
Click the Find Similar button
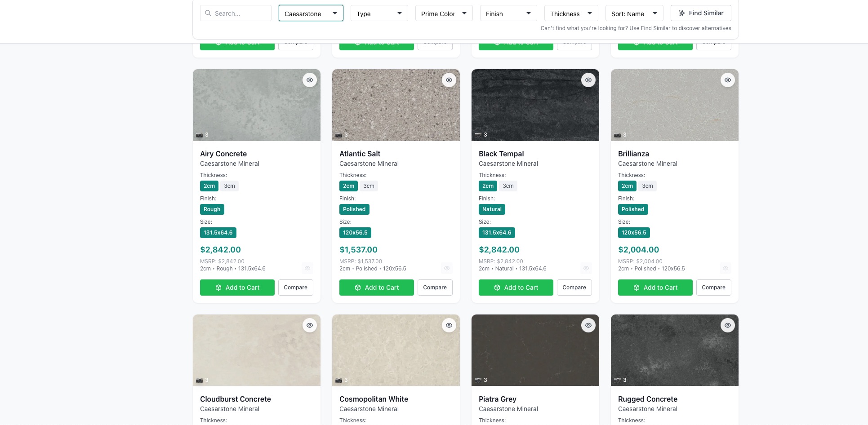(701, 13)
